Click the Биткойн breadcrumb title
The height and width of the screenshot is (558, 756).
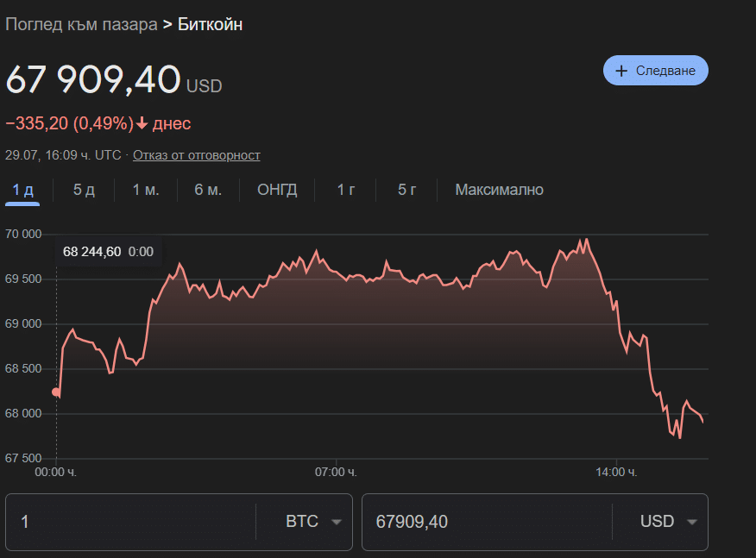click(211, 24)
